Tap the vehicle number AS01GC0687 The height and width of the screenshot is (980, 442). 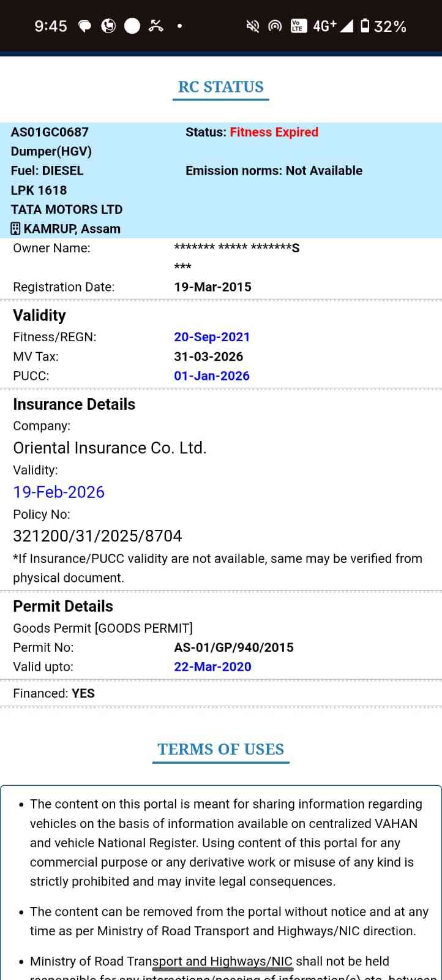coord(50,132)
